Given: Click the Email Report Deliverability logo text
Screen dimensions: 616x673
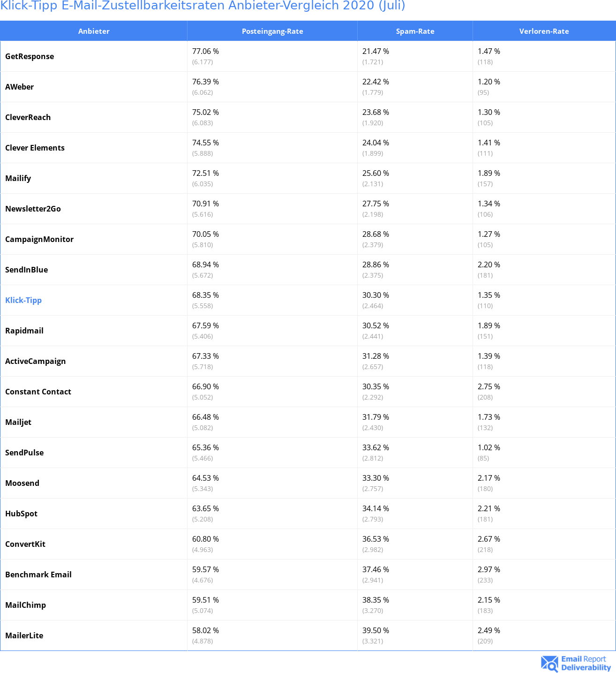Looking at the screenshot, I should click(x=586, y=663).
